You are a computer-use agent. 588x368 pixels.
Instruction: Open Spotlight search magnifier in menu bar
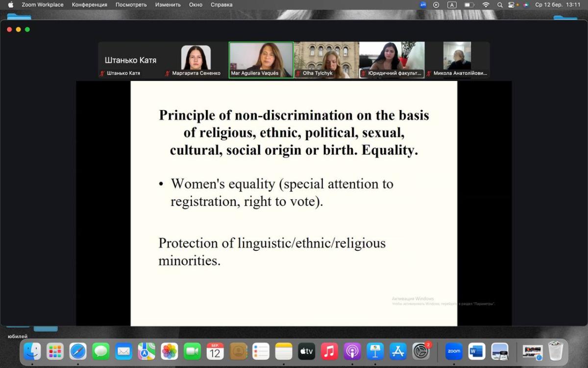coord(500,5)
